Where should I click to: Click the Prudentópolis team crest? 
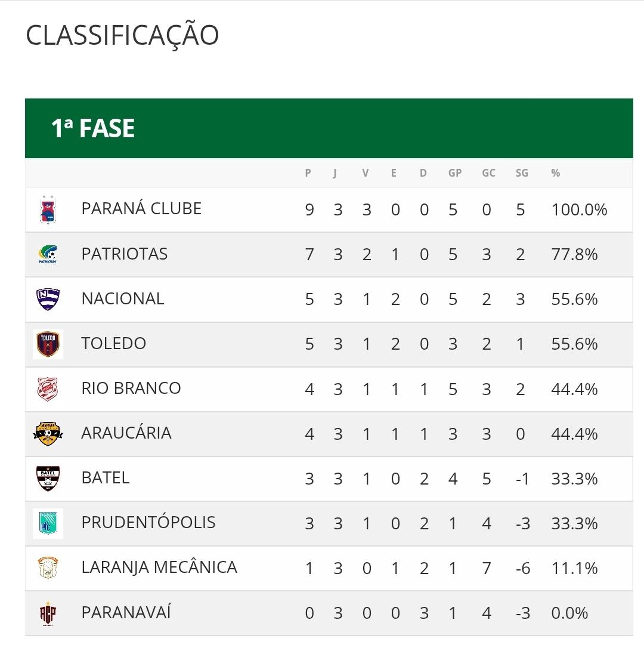pyautogui.click(x=48, y=523)
